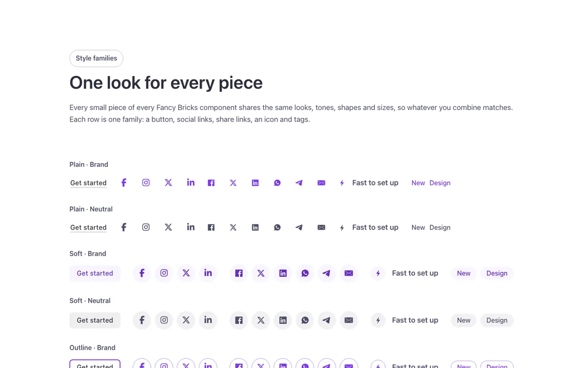Click the underlined Get started link under Plain Brand
The width and height of the screenshot is (588, 368).
(x=88, y=183)
